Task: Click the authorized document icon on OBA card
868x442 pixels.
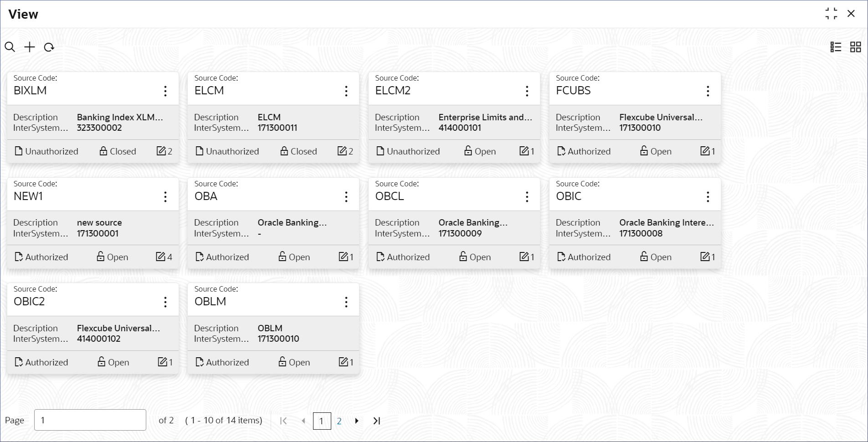Action: (x=200, y=257)
